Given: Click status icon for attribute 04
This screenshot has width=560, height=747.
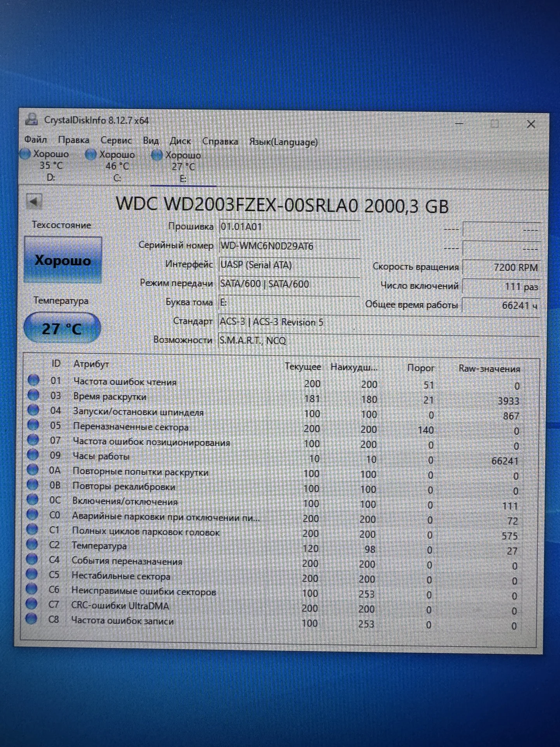Looking at the screenshot, I should tap(33, 410).
